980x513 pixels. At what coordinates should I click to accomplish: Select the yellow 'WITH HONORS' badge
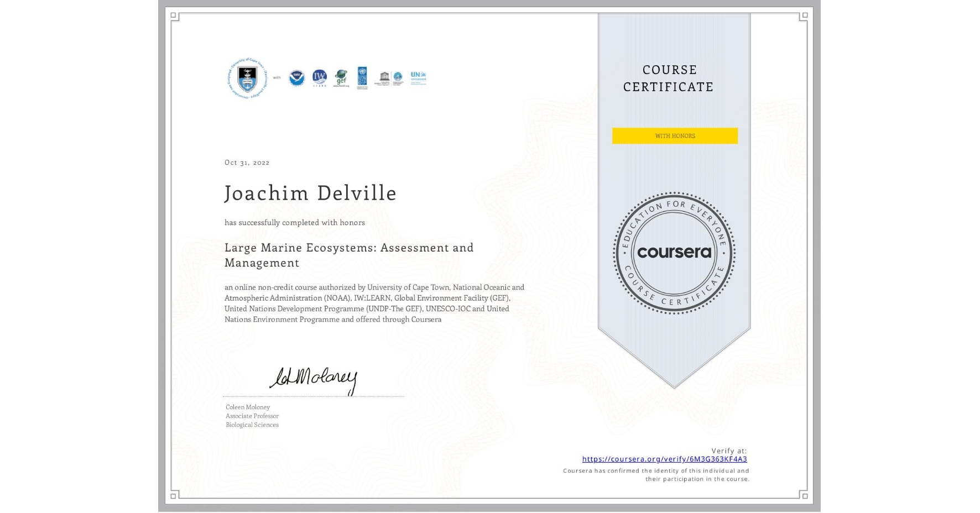coord(674,135)
